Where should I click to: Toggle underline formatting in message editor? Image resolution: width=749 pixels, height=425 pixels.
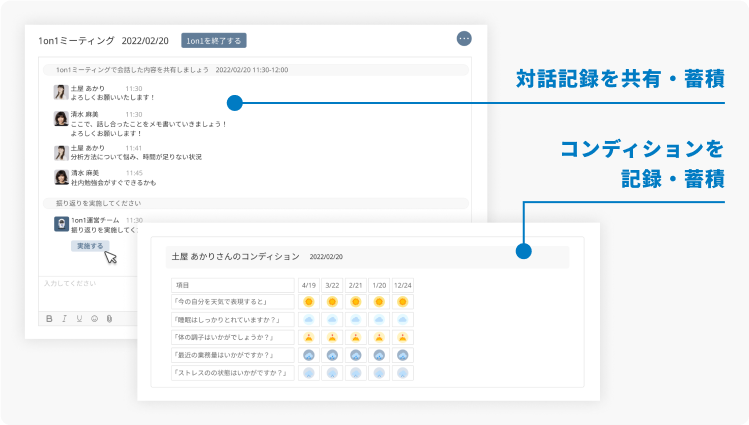79,318
